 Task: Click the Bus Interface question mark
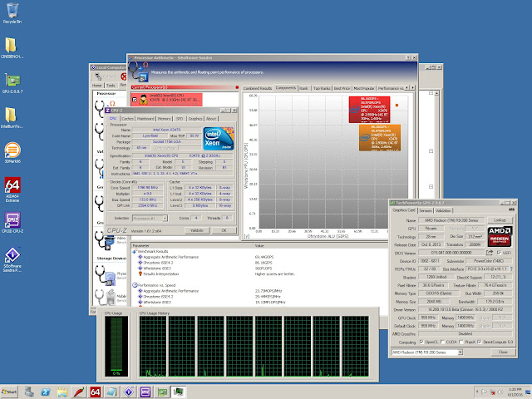(511, 269)
